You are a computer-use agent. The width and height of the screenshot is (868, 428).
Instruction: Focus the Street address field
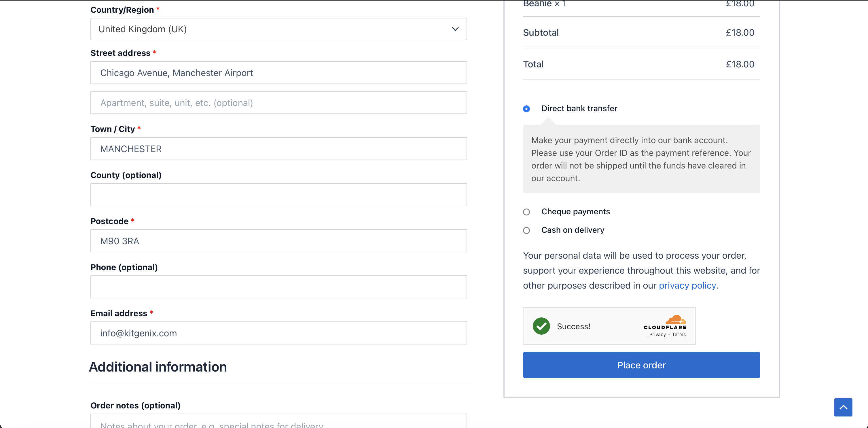(278, 73)
